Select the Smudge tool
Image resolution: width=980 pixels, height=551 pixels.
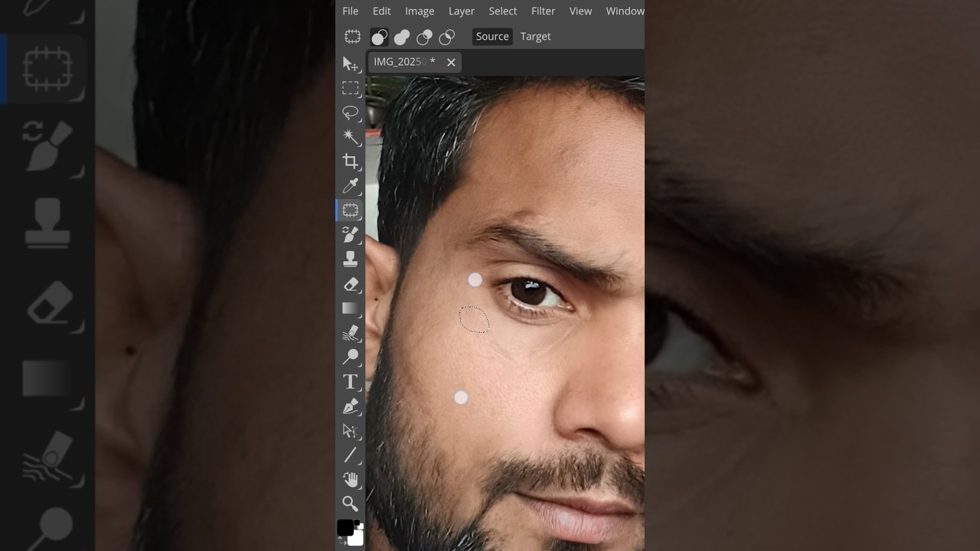pyautogui.click(x=351, y=333)
